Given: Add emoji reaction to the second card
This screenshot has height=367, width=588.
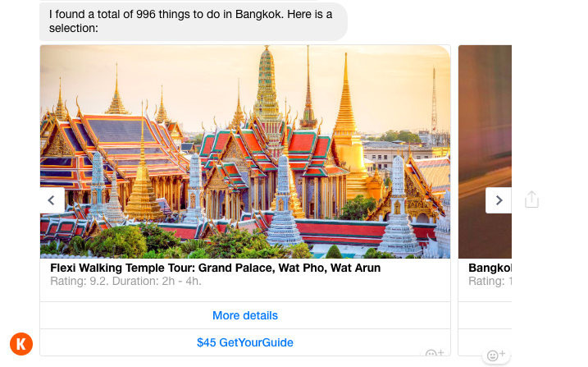Looking at the screenshot, I should tap(495, 356).
